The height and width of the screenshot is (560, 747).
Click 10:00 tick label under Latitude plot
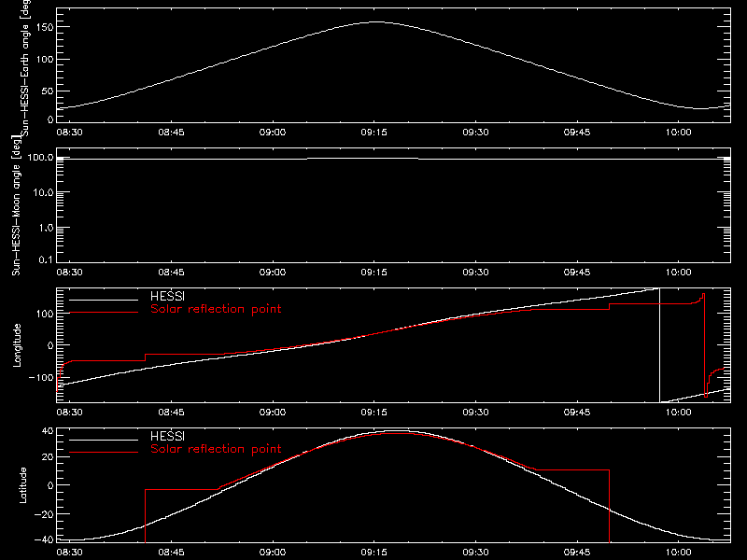(x=679, y=553)
